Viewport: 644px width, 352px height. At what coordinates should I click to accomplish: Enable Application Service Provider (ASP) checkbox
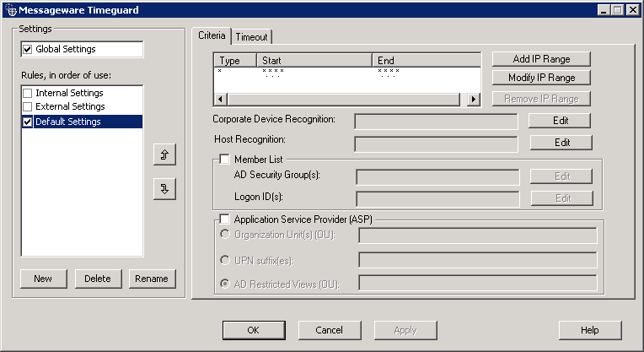(225, 219)
